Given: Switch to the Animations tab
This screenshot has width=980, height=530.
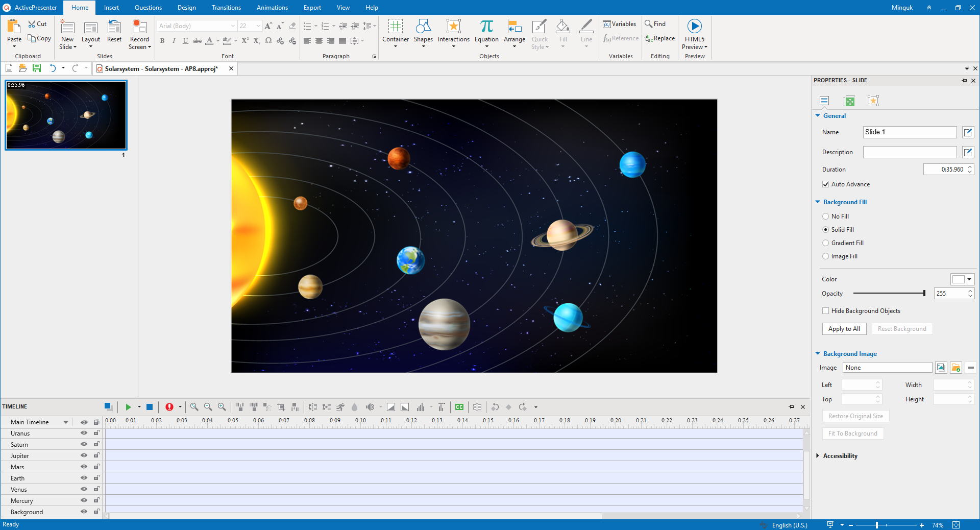Looking at the screenshot, I should pyautogui.click(x=272, y=8).
